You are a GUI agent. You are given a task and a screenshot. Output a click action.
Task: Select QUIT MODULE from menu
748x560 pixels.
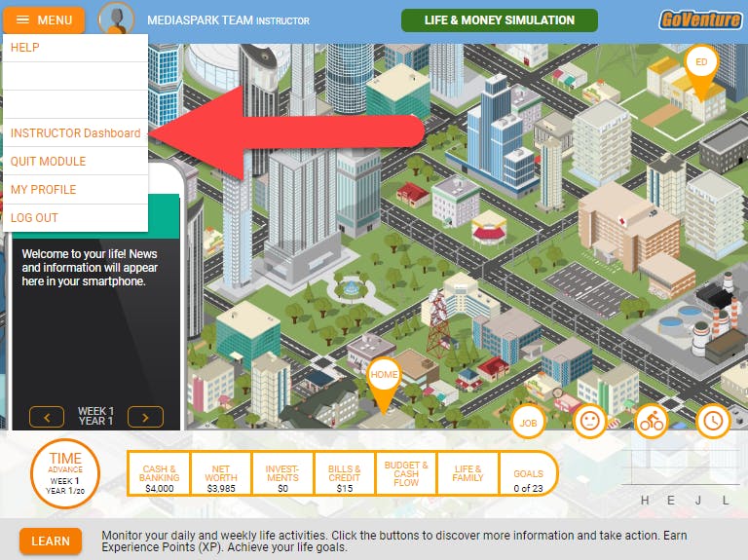click(75, 162)
